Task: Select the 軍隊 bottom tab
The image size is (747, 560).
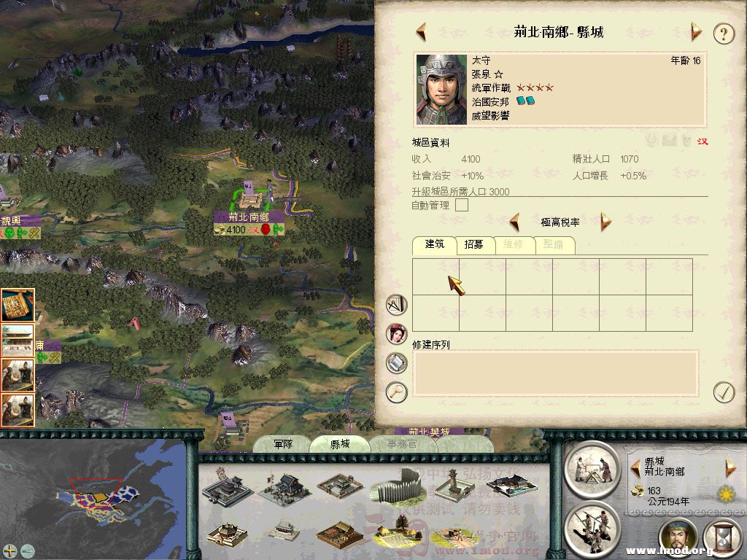Action: 283,444
